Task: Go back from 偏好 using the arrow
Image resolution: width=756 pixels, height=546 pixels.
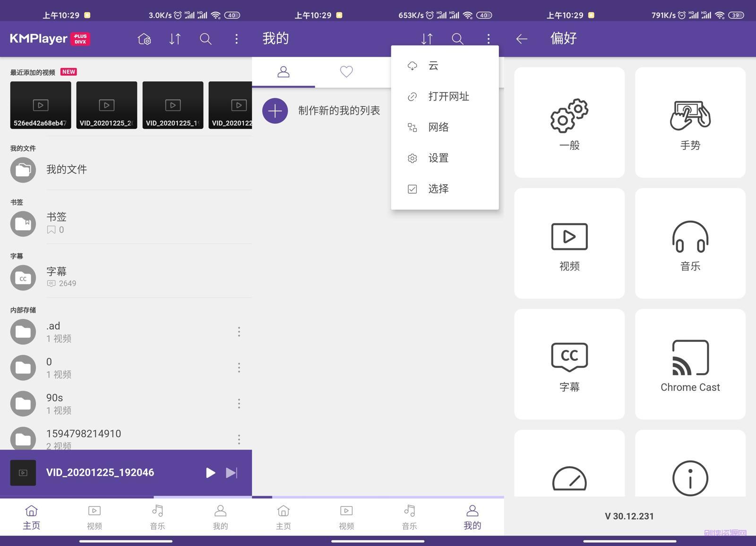Action: 521,39
